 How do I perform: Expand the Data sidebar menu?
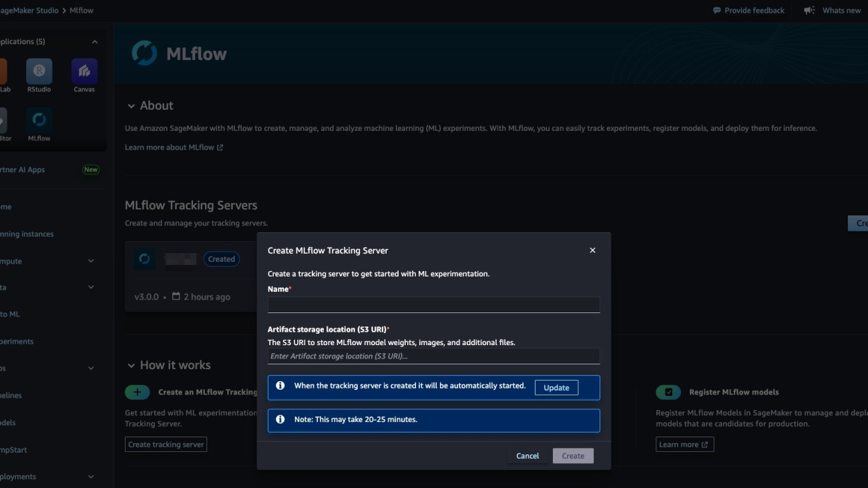pyautogui.click(x=91, y=287)
